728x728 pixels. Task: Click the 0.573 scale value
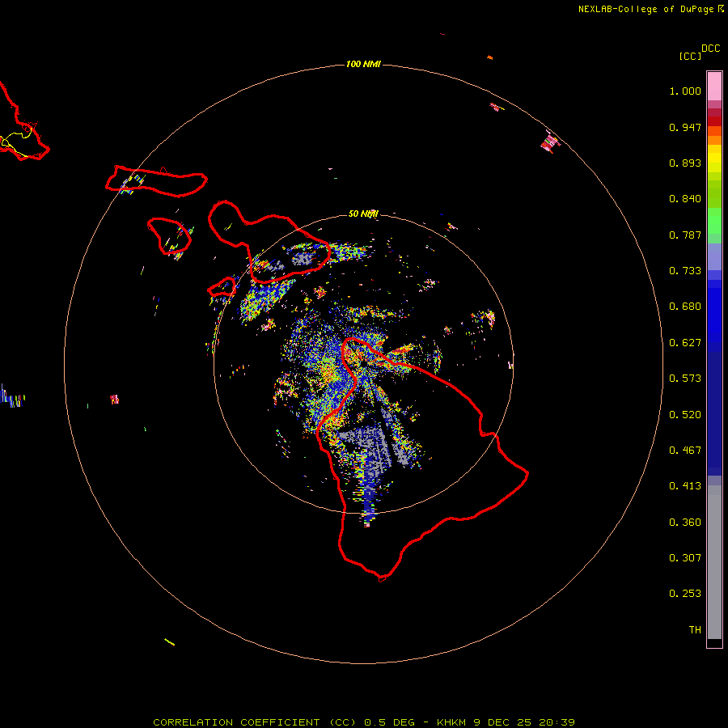(685, 379)
